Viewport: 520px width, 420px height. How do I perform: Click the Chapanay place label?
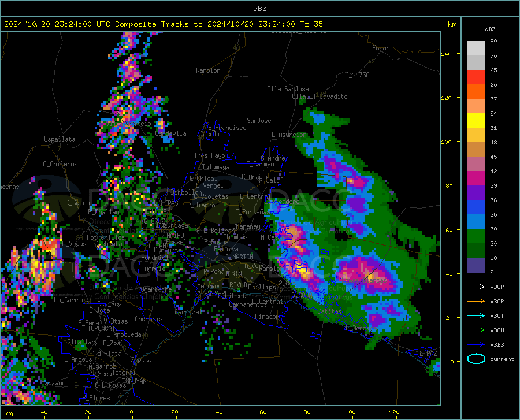[x=246, y=226]
